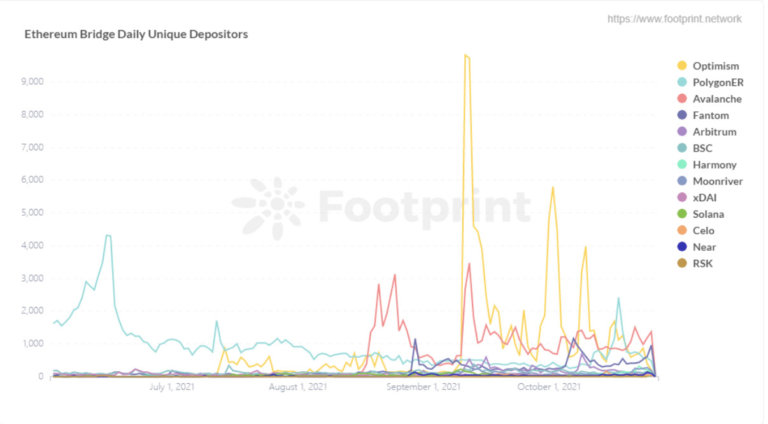Toggle the PolygonER series in legend
This screenshot has width=768, height=424.
pyautogui.click(x=710, y=82)
